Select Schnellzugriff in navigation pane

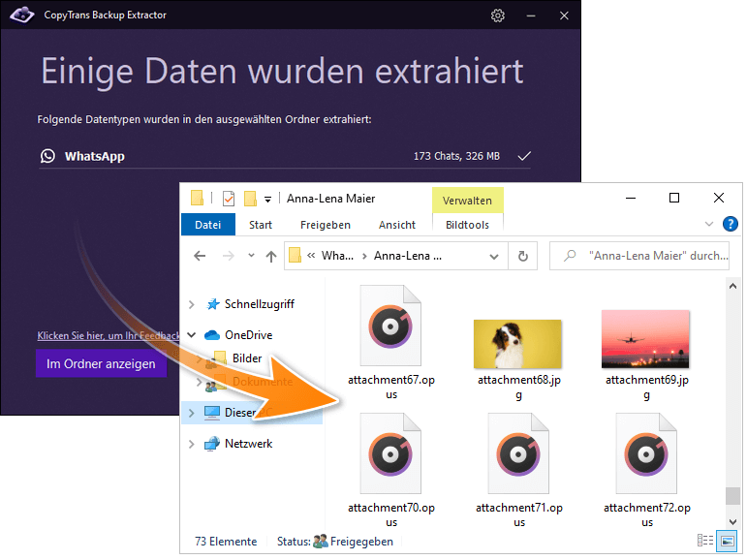pos(259,304)
